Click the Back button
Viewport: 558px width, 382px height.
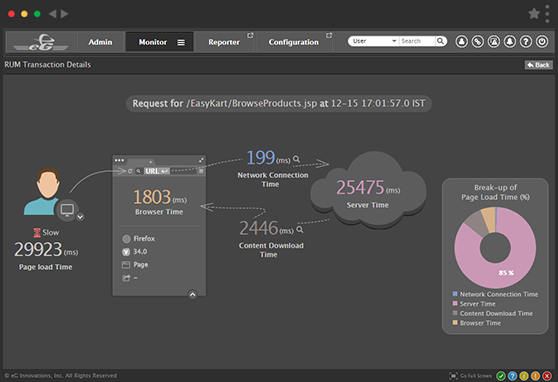[538, 65]
